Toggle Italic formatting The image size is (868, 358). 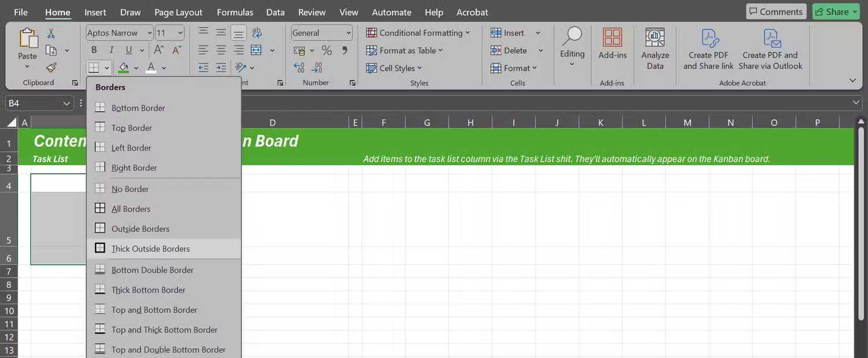(x=111, y=50)
